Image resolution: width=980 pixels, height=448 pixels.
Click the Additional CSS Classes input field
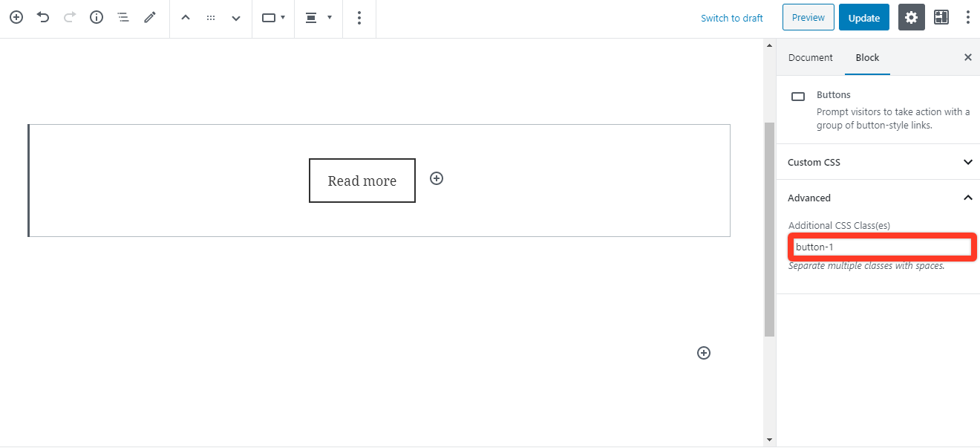click(882, 246)
